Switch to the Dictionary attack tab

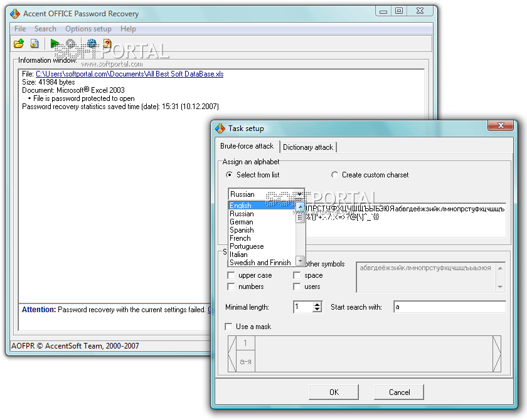point(308,147)
